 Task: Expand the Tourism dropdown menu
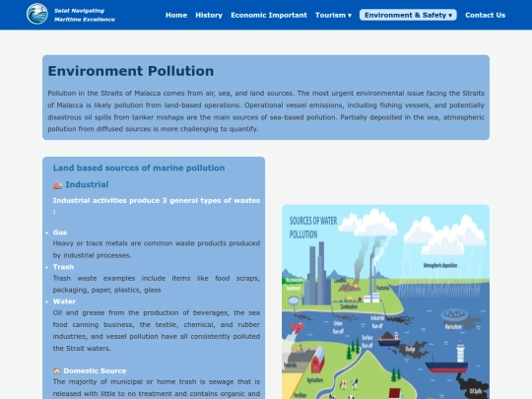click(x=333, y=15)
